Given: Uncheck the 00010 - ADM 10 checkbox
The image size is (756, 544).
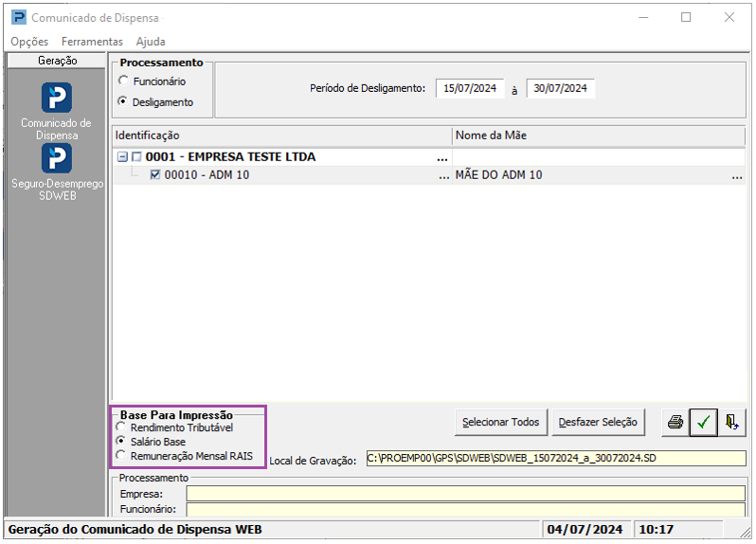Looking at the screenshot, I should pos(155,174).
